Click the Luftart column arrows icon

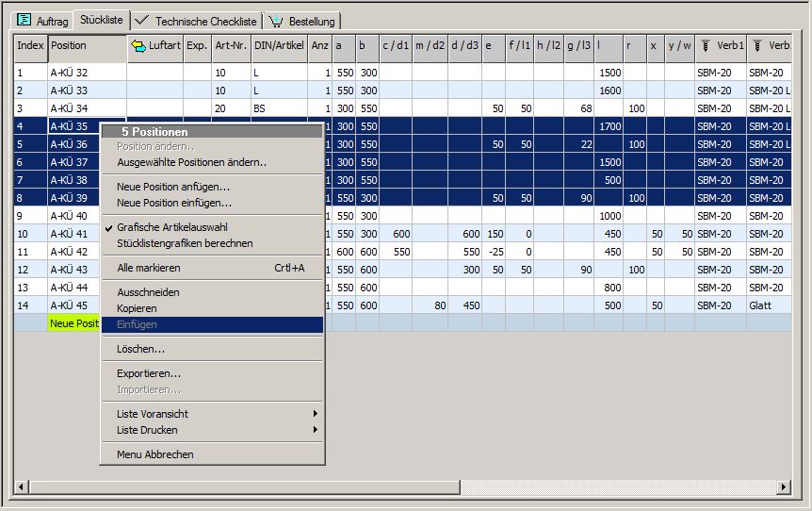(x=138, y=45)
